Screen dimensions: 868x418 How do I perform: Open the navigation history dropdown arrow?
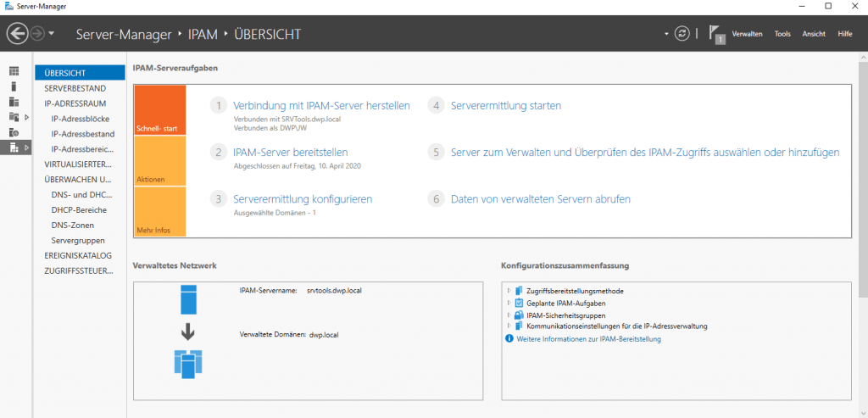click(x=52, y=34)
